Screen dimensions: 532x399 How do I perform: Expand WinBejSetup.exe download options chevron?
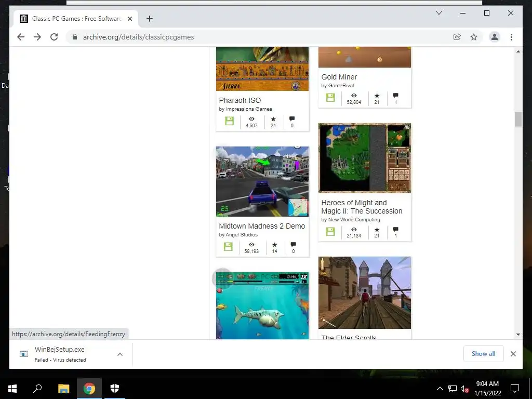pyautogui.click(x=120, y=354)
